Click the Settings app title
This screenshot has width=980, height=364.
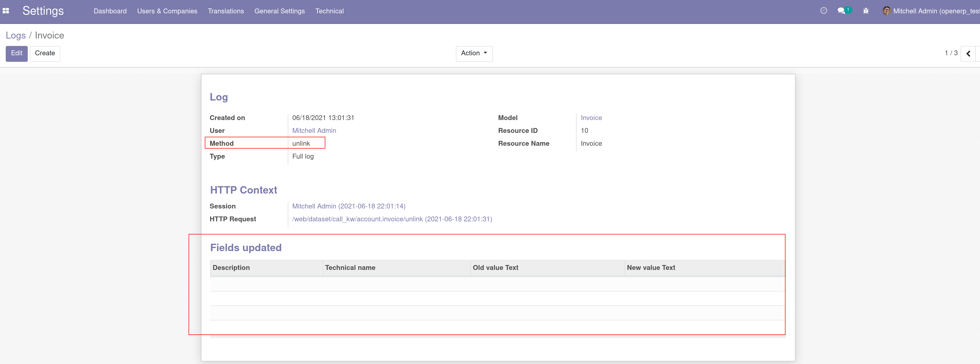pyautogui.click(x=43, y=11)
